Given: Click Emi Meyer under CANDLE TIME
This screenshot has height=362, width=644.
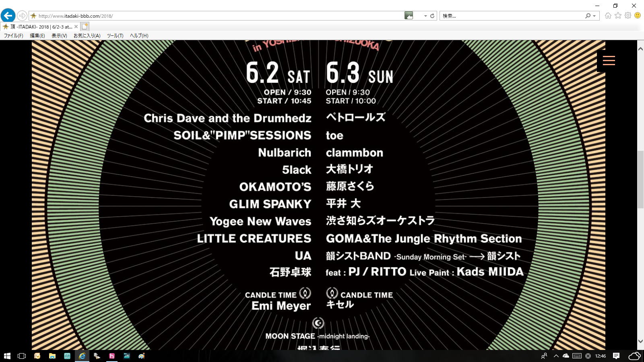Looking at the screenshot, I should (281, 306).
